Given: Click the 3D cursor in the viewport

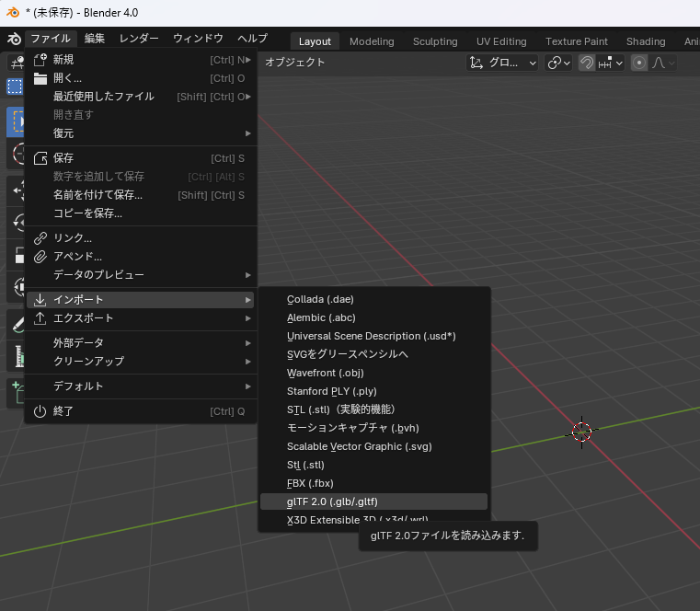Looking at the screenshot, I should click(x=581, y=432).
